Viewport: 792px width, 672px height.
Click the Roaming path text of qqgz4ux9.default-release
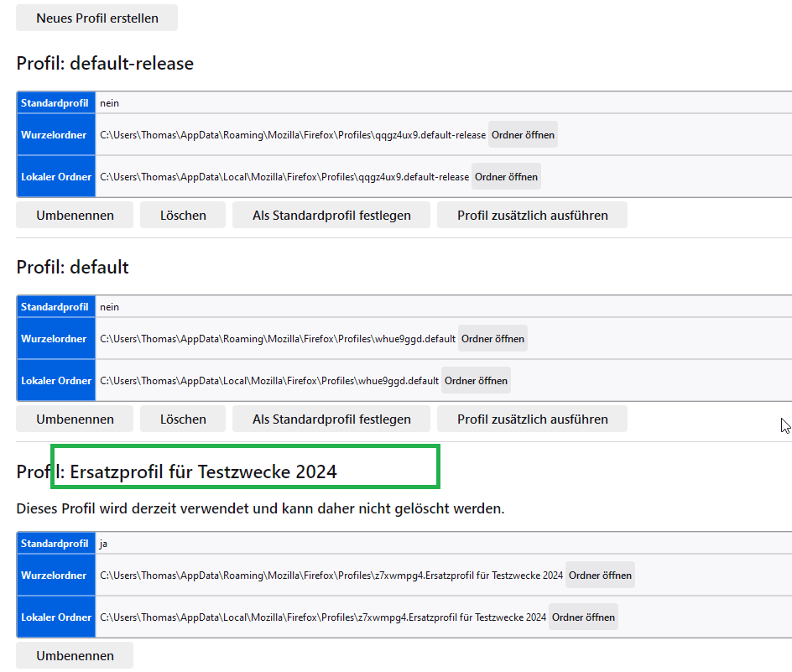click(293, 135)
